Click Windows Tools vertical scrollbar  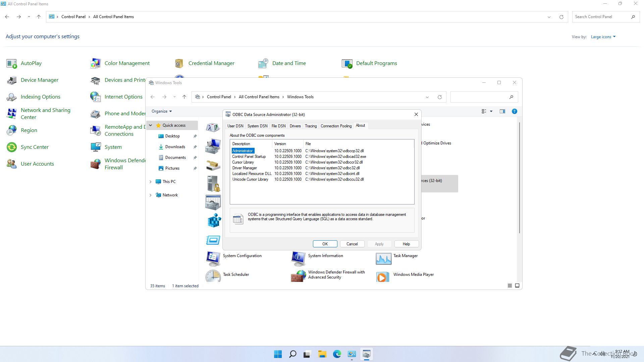520,178
